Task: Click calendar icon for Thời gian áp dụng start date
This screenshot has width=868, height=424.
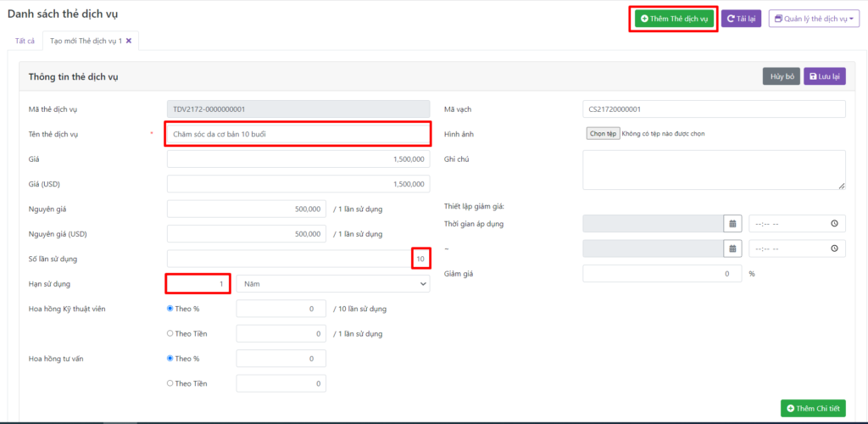Action: click(731, 224)
